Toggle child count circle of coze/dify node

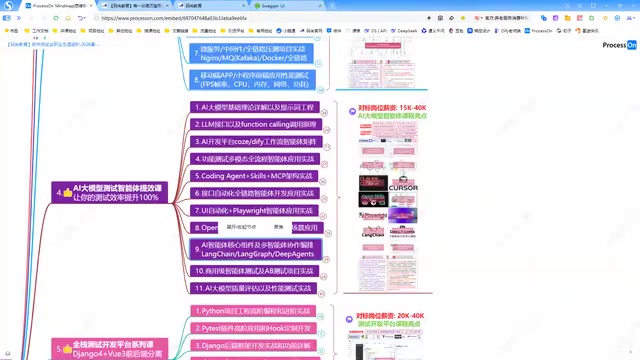(327, 147)
